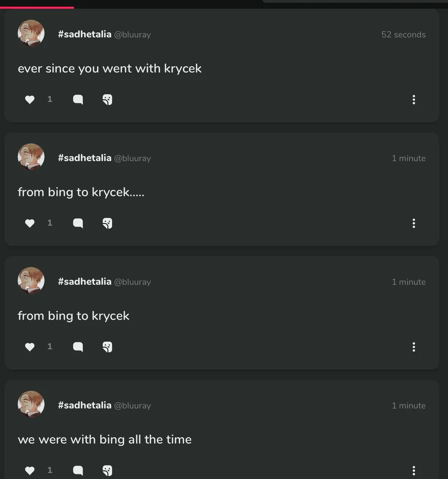The image size is (448, 479).
Task: Repost "we were with bing all the time"
Action: 107,470
